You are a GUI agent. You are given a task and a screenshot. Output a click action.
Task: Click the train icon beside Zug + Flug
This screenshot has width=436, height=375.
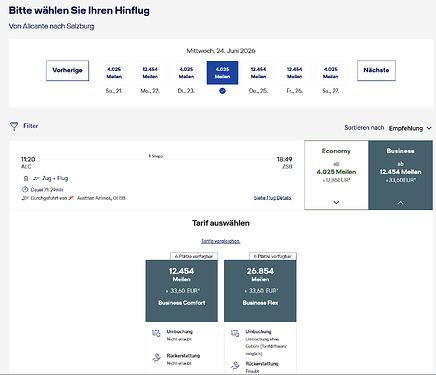pyautogui.click(x=26, y=178)
